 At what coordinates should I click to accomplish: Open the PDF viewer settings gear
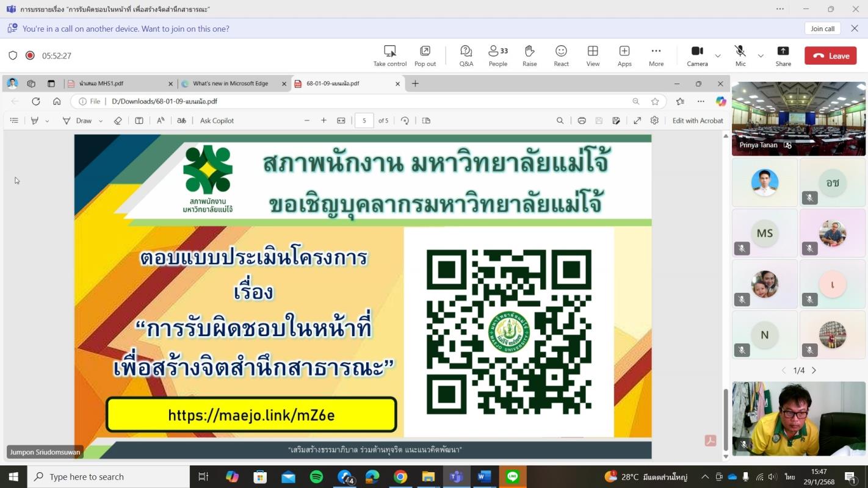pos(654,121)
